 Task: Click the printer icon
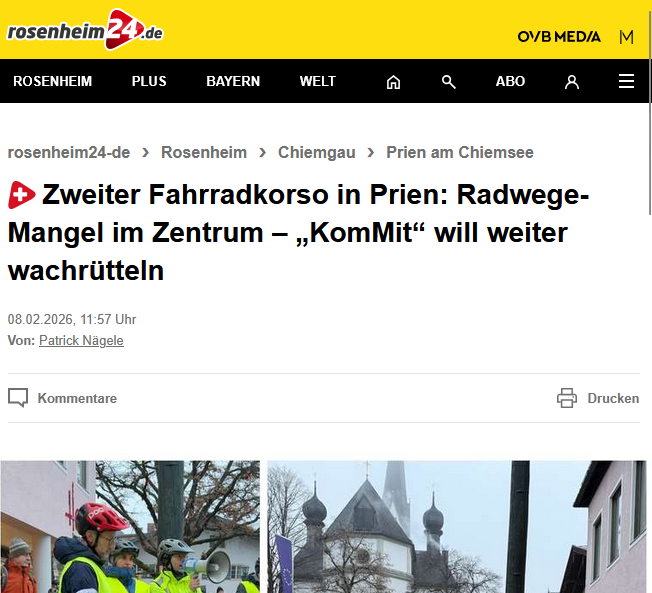click(x=567, y=398)
